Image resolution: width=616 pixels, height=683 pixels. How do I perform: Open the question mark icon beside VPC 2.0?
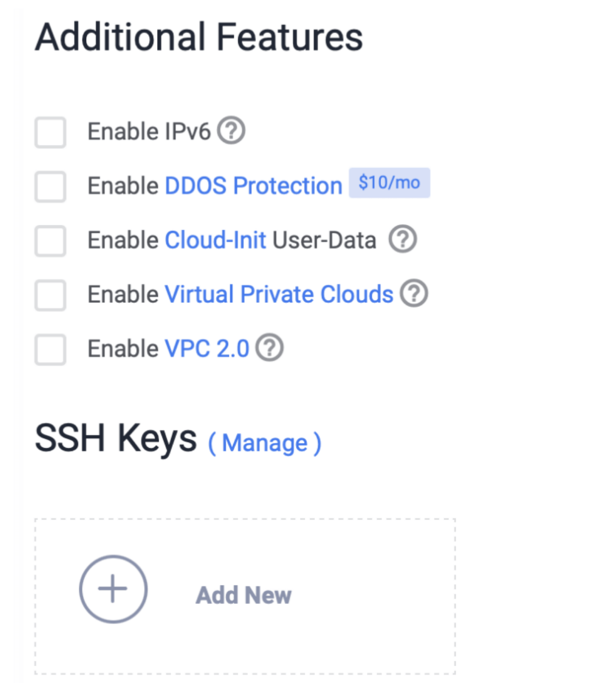(x=270, y=348)
